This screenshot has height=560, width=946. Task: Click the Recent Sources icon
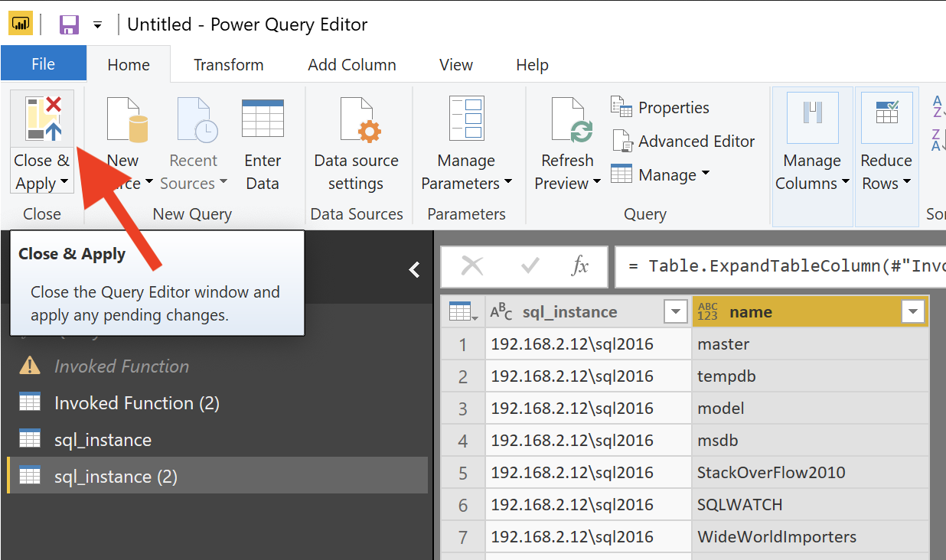(x=197, y=120)
